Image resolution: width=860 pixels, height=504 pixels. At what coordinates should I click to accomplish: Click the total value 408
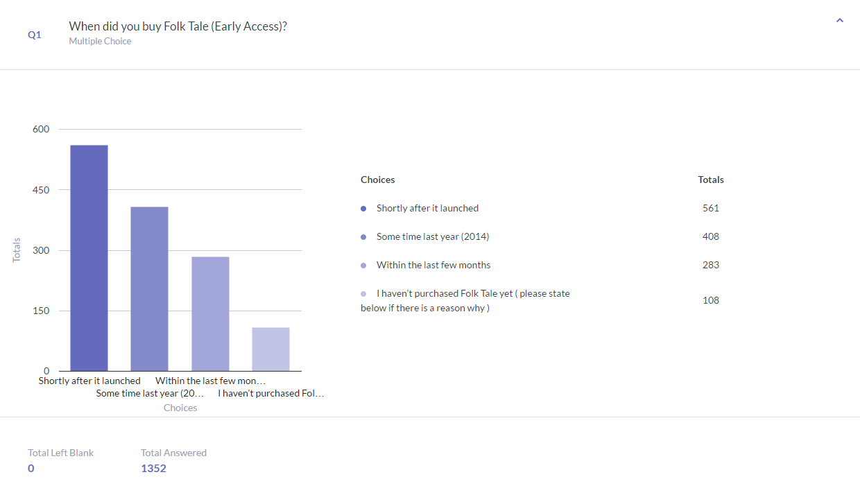(711, 236)
